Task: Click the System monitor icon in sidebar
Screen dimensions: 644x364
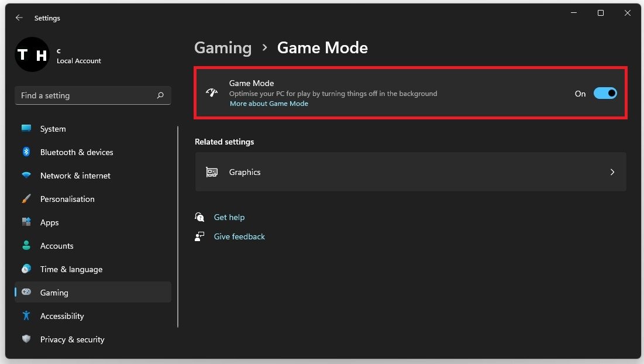Action: [26, 129]
